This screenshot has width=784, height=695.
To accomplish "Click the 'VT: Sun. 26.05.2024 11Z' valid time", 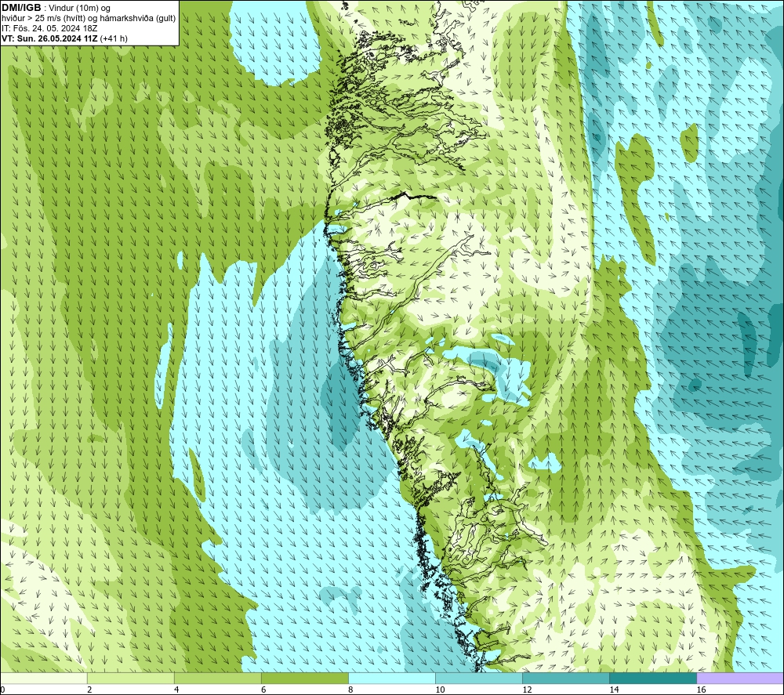I will point(49,38).
